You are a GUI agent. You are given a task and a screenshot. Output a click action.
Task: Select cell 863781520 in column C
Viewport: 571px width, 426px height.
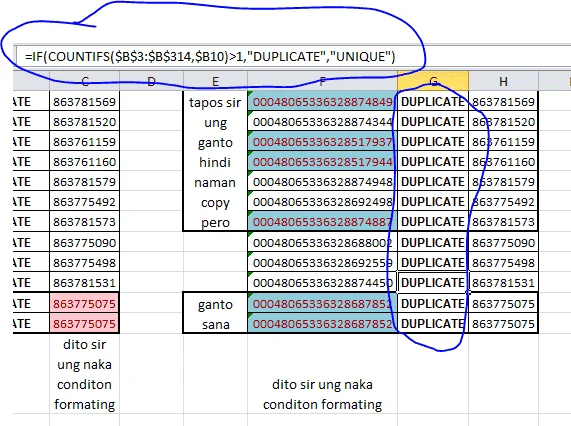pos(84,121)
